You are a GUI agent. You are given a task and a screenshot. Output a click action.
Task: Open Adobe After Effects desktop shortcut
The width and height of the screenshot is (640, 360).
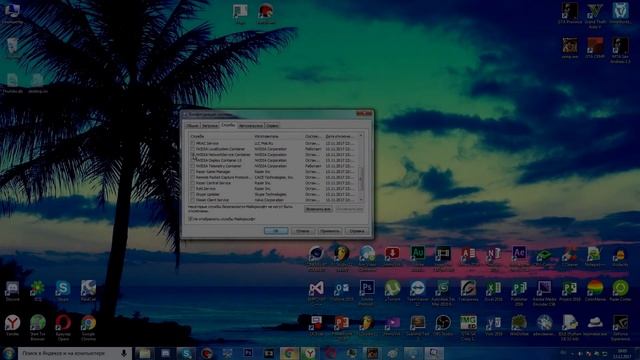coord(519,257)
